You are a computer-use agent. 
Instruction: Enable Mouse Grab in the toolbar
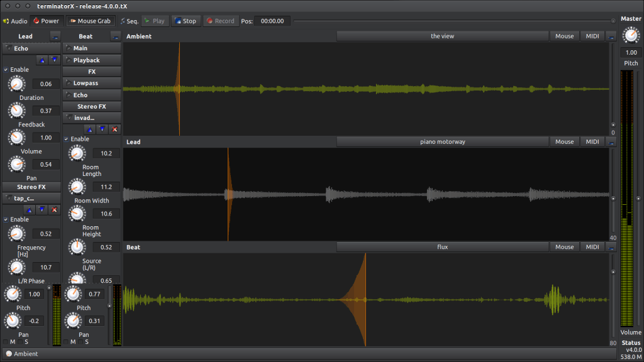[90, 21]
